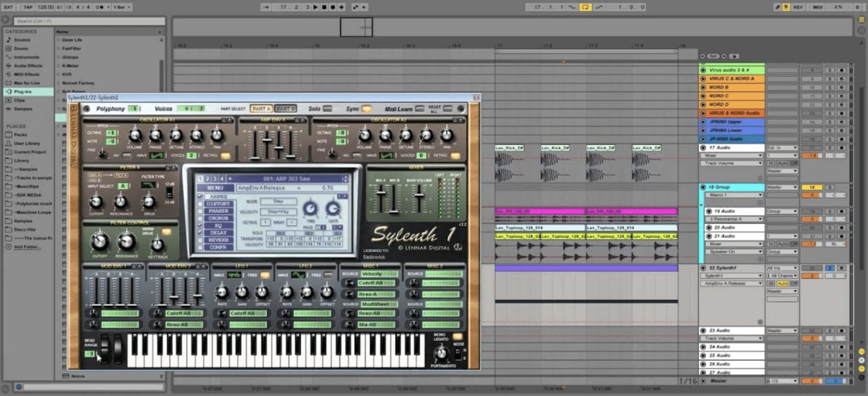Select PART A in Sylenth1
The width and height of the screenshot is (868, 396).
tap(261, 109)
